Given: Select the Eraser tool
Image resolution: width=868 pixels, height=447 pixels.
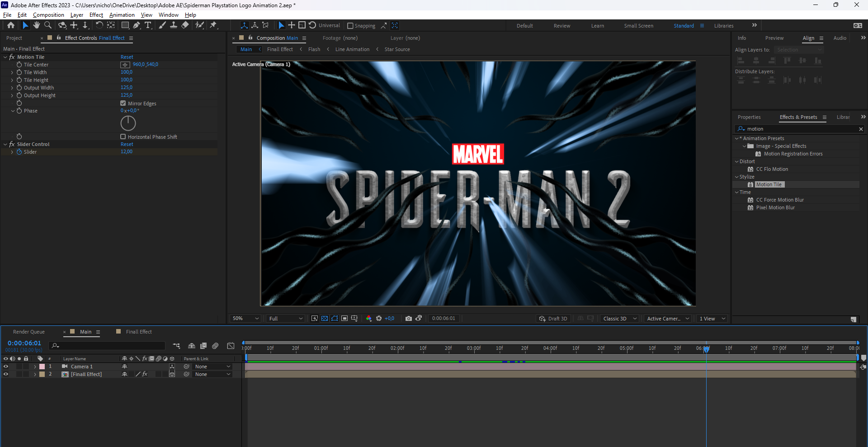Looking at the screenshot, I should 185,25.
